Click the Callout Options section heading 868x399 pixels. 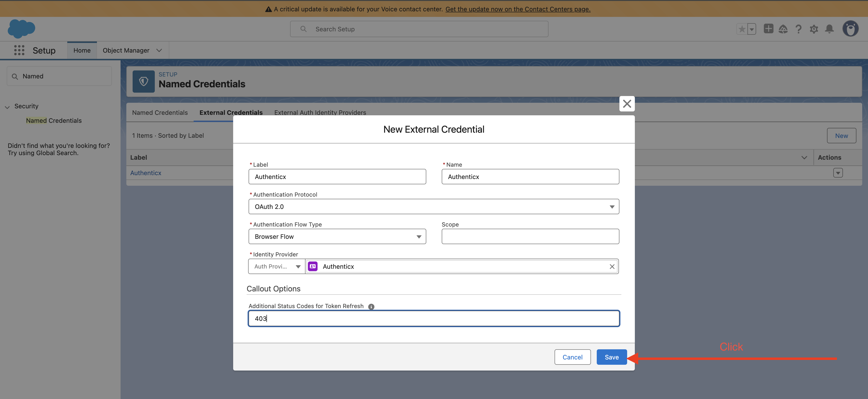click(273, 289)
